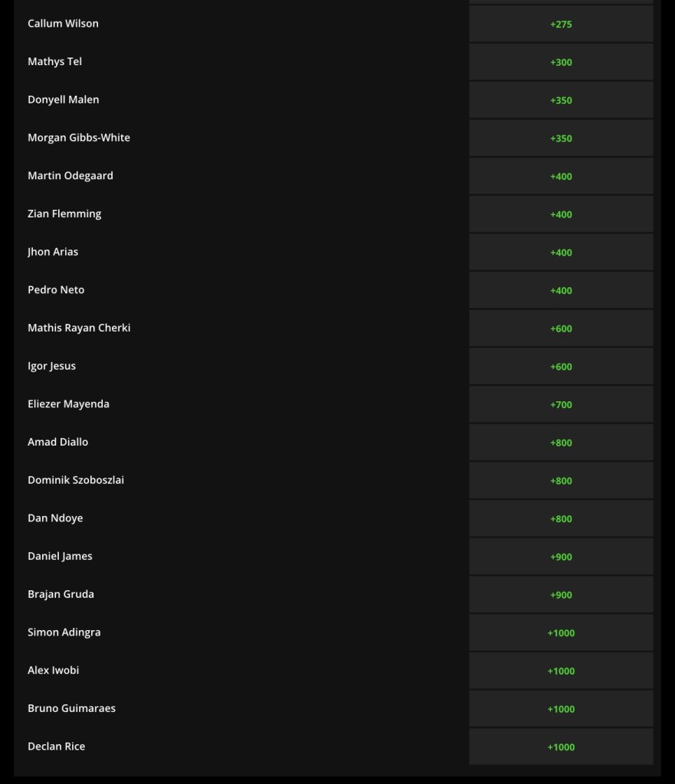Select Igor Jesus +600 odds button
The width and height of the screenshot is (675, 784).
click(x=561, y=367)
